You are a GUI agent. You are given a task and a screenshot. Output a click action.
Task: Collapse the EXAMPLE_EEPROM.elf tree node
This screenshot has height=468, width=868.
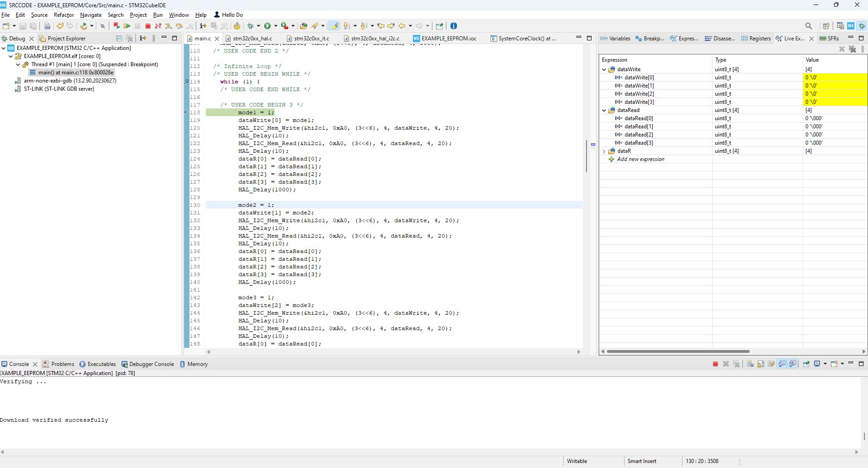pos(11,57)
